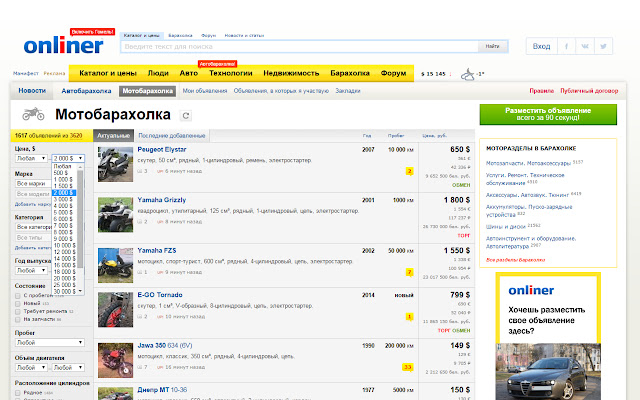Open E-GO Tornado scooter photo
Viewport: 640px width, 400px height.
coord(116,309)
